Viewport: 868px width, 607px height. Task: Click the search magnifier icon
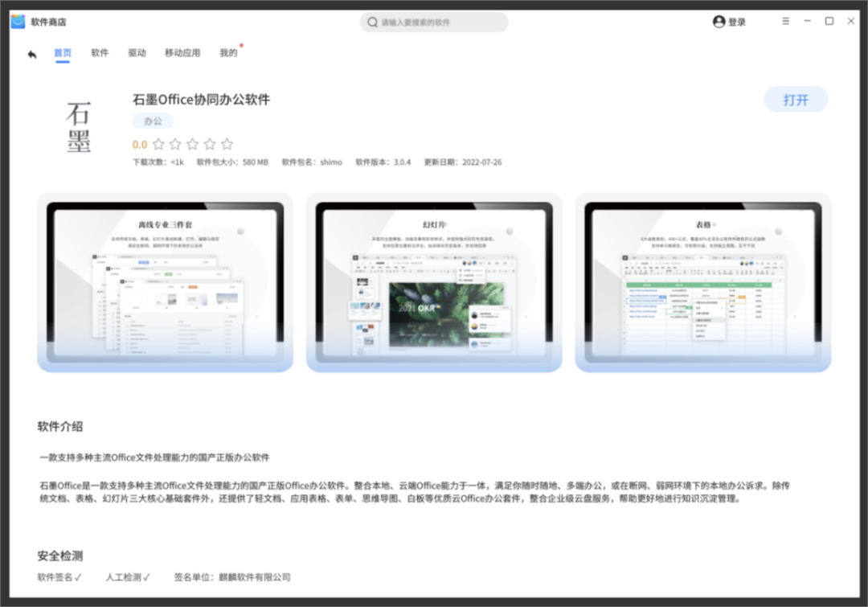[373, 23]
